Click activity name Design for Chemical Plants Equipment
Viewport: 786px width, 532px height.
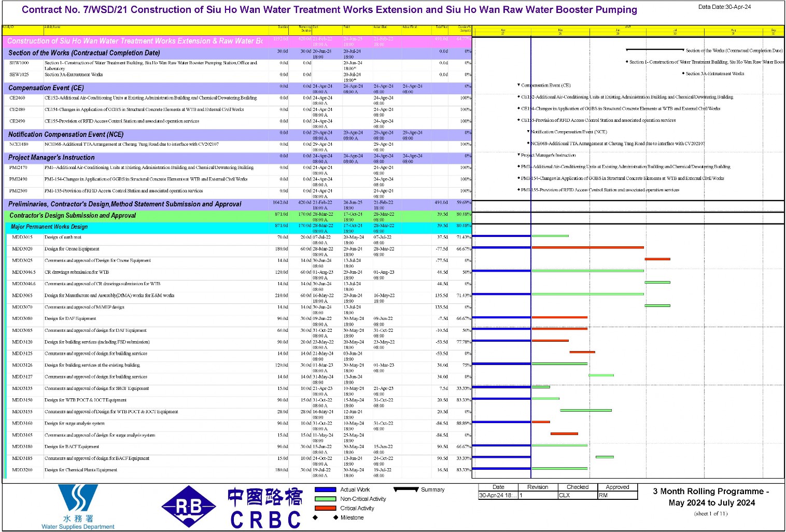[81, 470]
